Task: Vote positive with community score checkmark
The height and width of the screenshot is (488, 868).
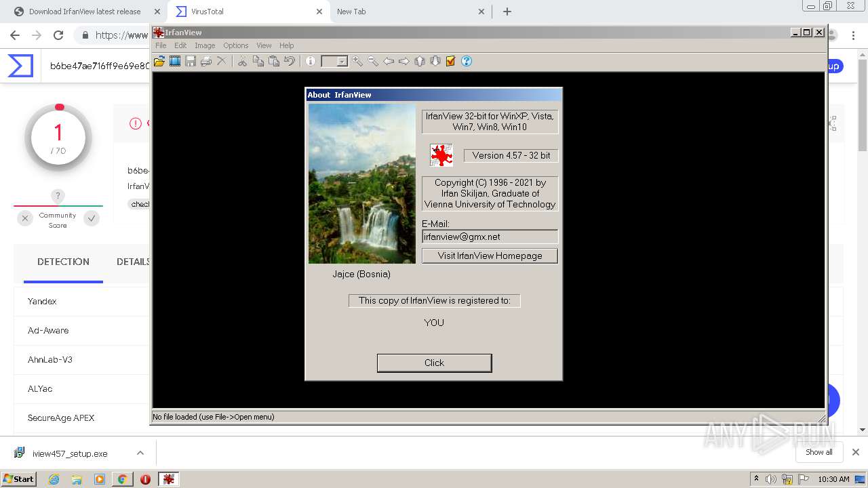Action: tap(92, 218)
